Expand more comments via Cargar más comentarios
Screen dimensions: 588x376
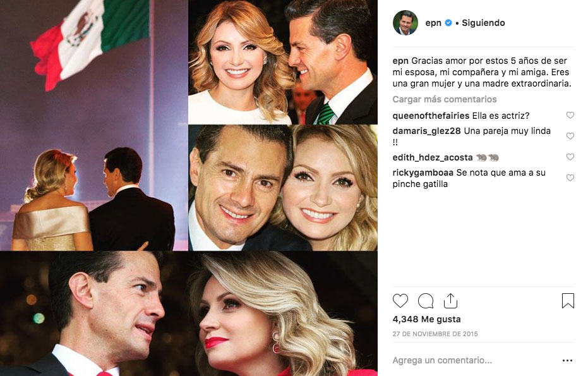point(446,99)
